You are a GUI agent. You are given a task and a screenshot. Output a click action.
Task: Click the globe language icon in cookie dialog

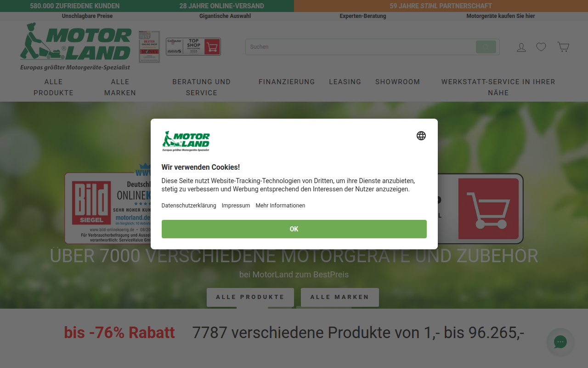(421, 136)
